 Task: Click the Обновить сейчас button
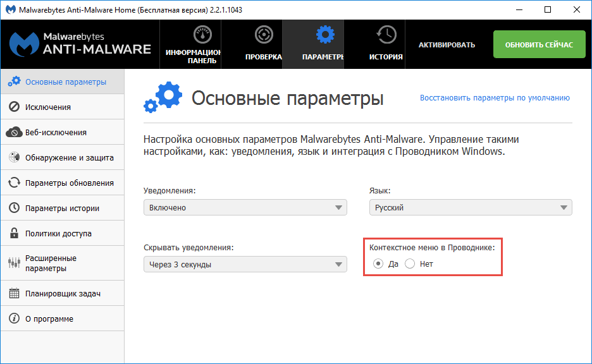(x=539, y=44)
